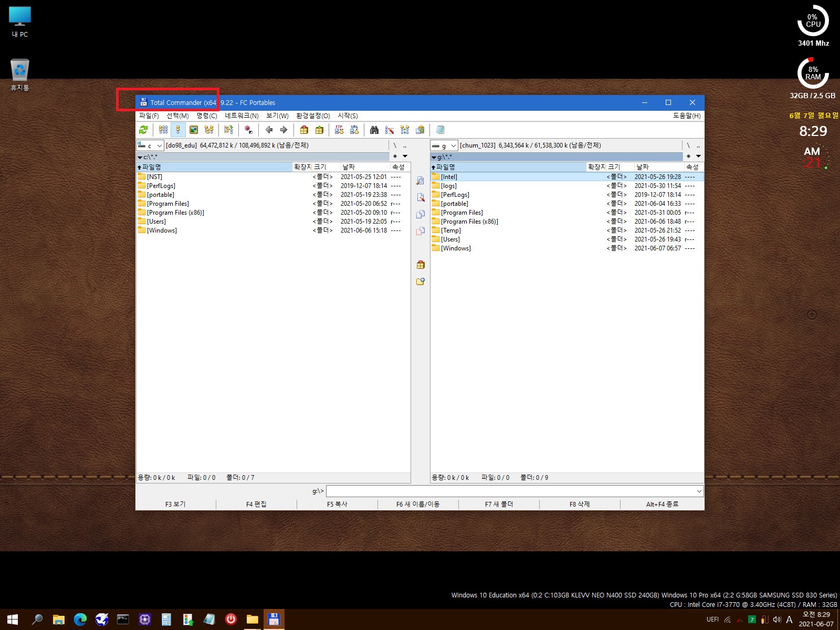Image resolution: width=840 pixels, height=630 pixels.
Task: Click the edit file icon in middle bar
Action: [421, 197]
